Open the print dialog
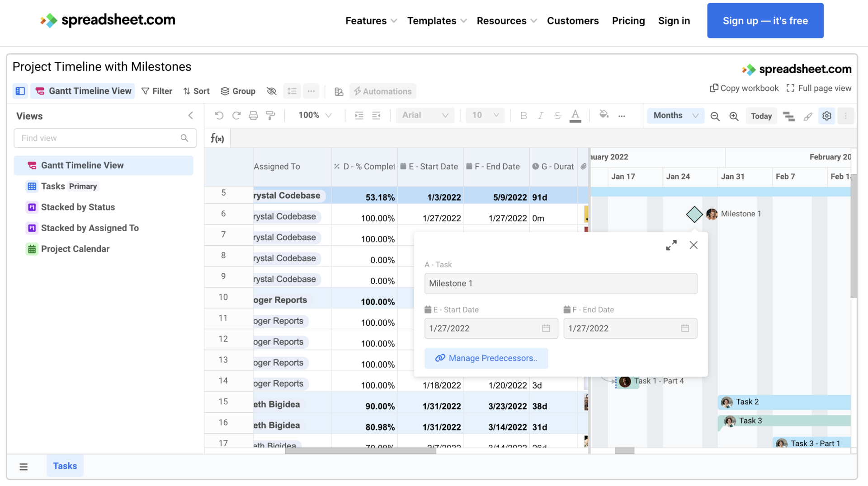The height and width of the screenshot is (486, 868). click(253, 115)
